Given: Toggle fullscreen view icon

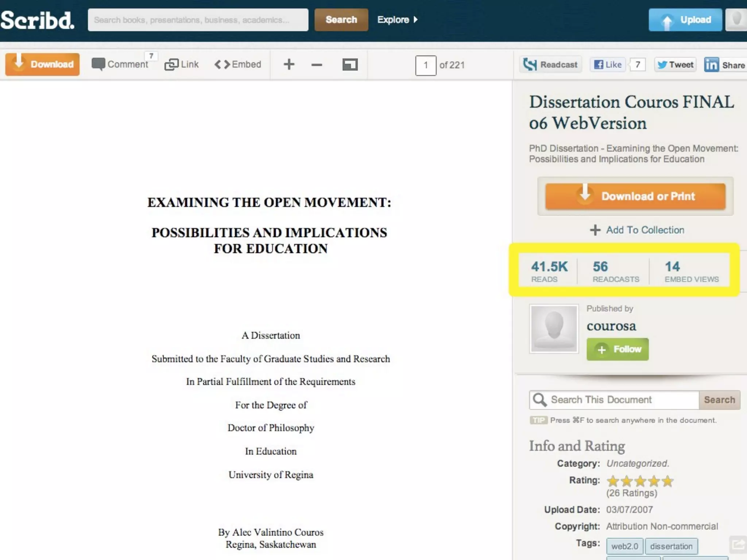Looking at the screenshot, I should click(350, 65).
